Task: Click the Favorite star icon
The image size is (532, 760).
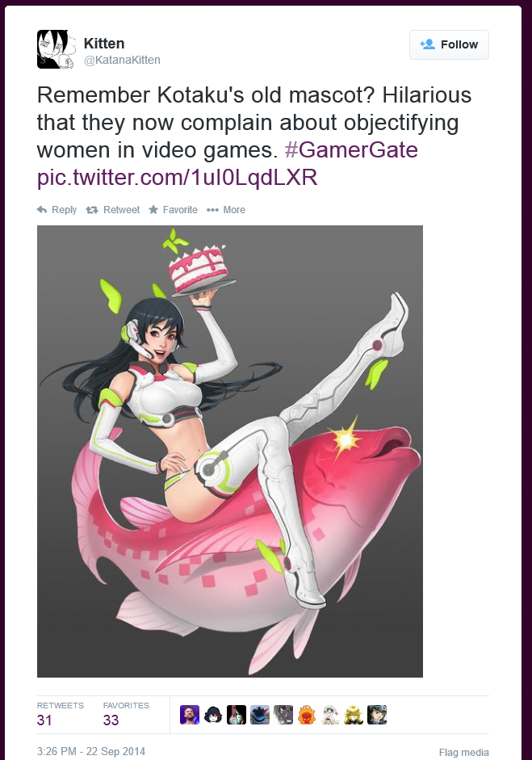Action: [x=153, y=209]
